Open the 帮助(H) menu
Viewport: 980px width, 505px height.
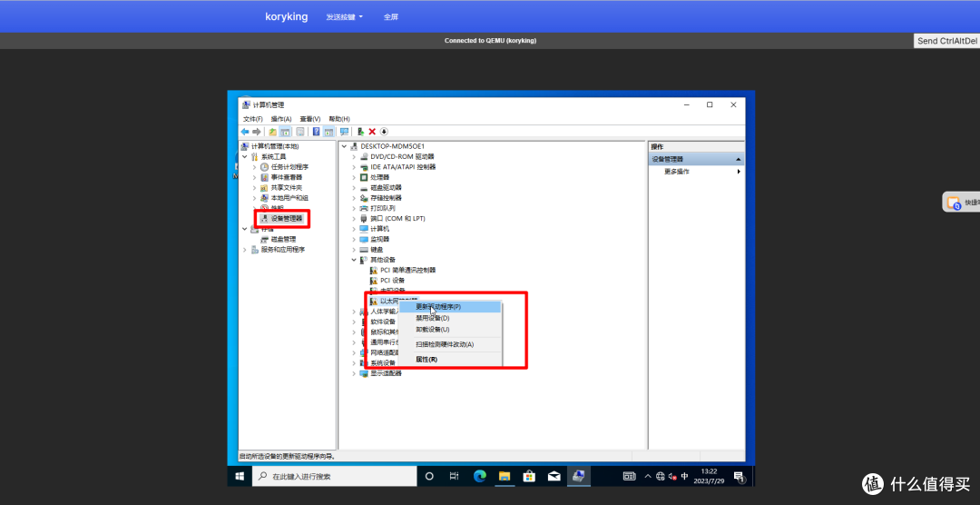click(338, 119)
